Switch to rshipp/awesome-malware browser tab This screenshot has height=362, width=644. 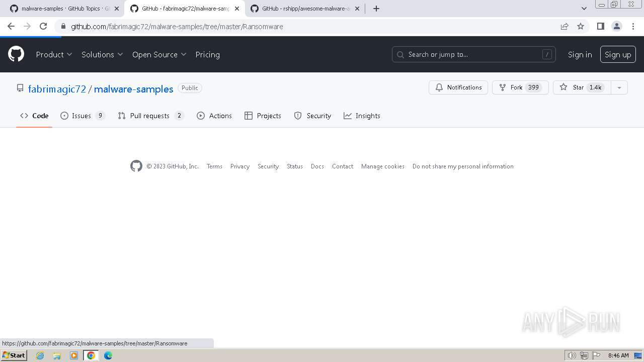point(305,9)
